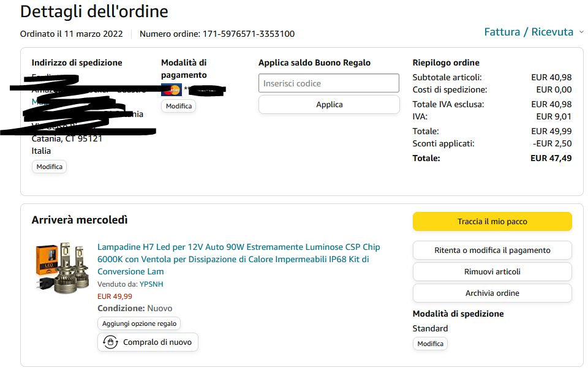The width and height of the screenshot is (588, 373).
Task: Click the chevron next to Fattura / Ricevuta
Action: [x=581, y=32]
